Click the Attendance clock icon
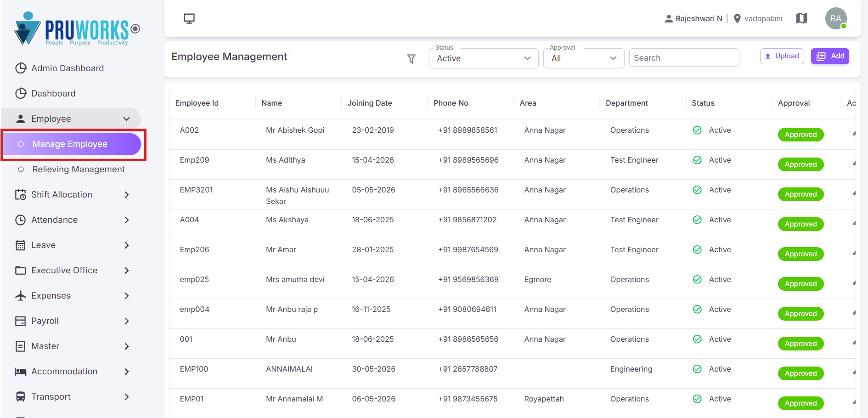This screenshot has width=868, height=418. click(x=21, y=220)
